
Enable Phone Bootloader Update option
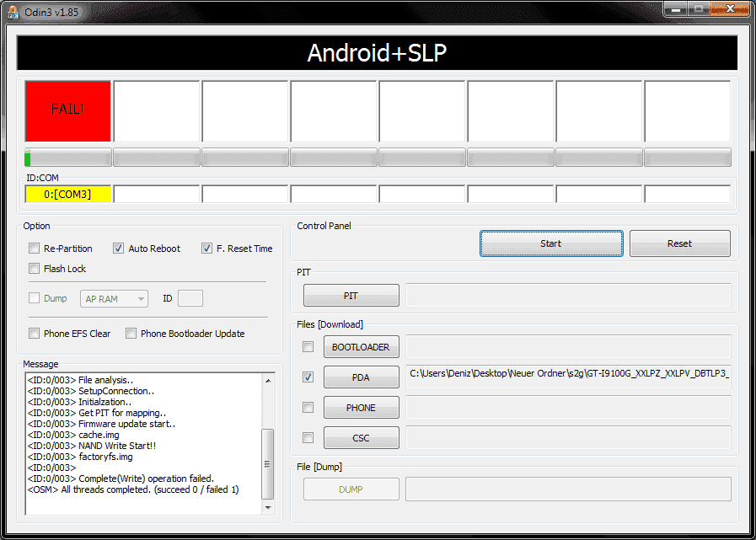(131, 333)
